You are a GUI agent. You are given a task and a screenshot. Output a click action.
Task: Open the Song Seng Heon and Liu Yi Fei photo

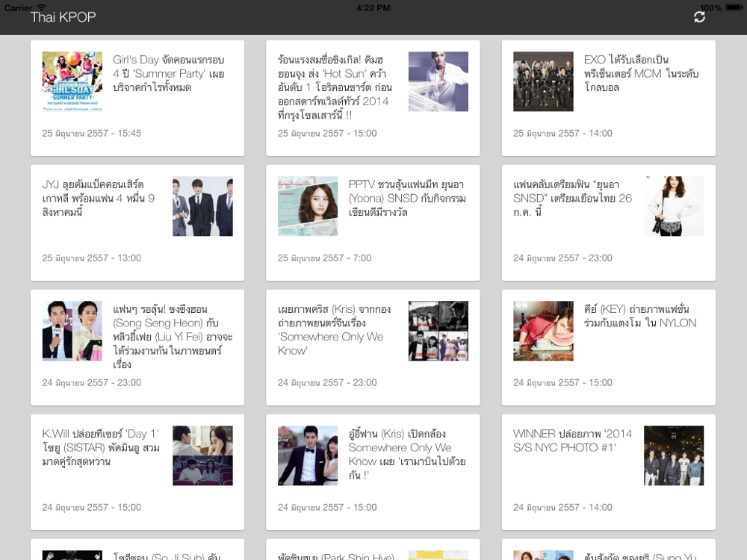(72, 331)
